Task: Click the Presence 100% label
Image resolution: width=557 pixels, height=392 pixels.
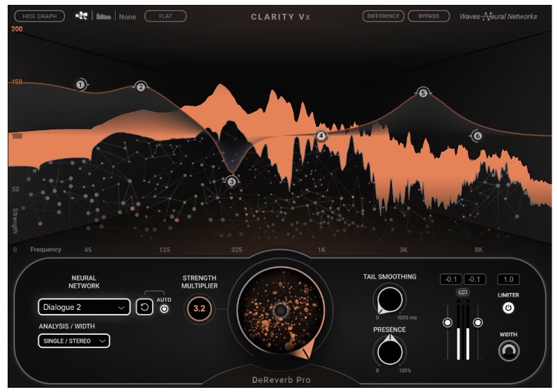Action: (x=405, y=370)
